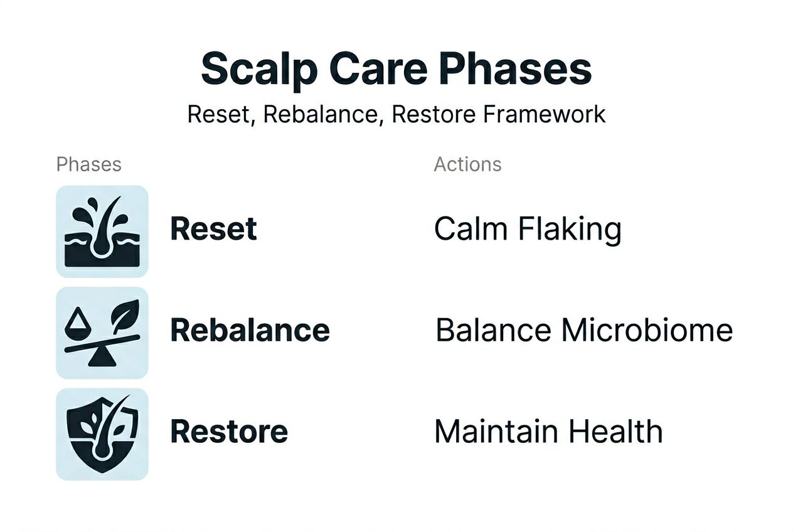Open the Maintain Health action
This screenshot has height=532, width=793.
pyautogui.click(x=548, y=432)
